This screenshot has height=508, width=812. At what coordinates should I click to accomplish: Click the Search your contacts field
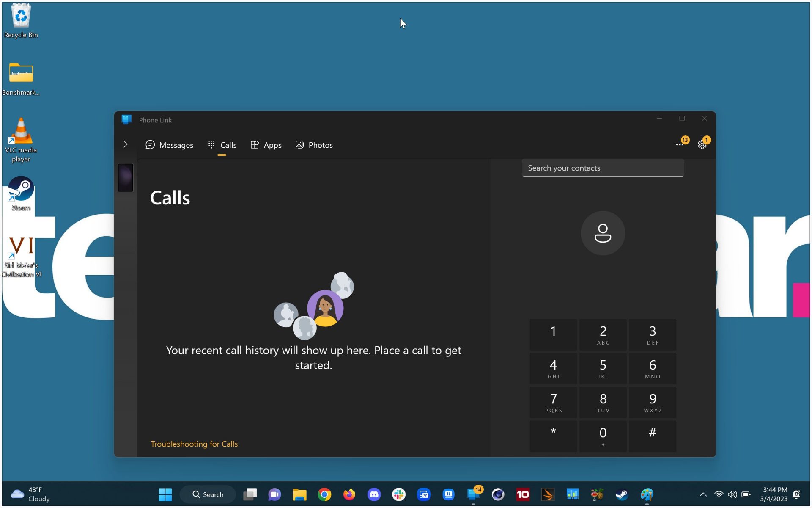(x=602, y=168)
